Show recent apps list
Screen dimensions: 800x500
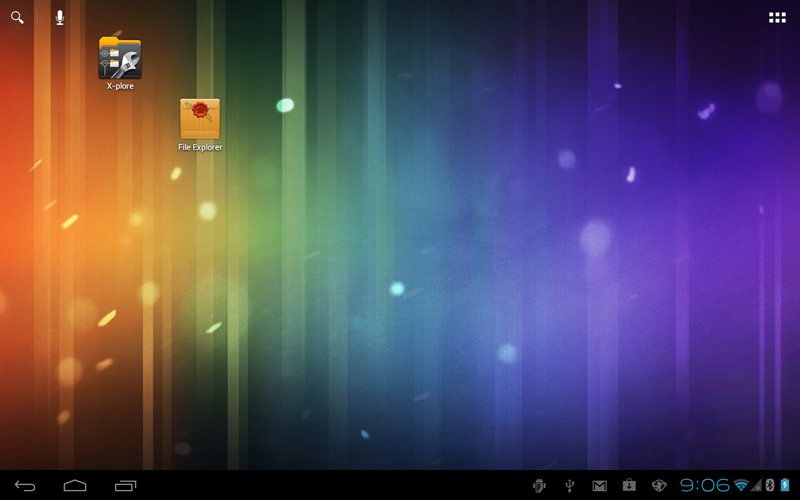(125, 486)
